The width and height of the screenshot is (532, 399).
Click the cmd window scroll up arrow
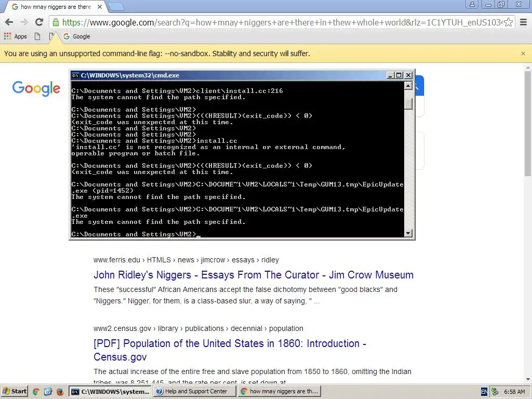tap(408, 86)
